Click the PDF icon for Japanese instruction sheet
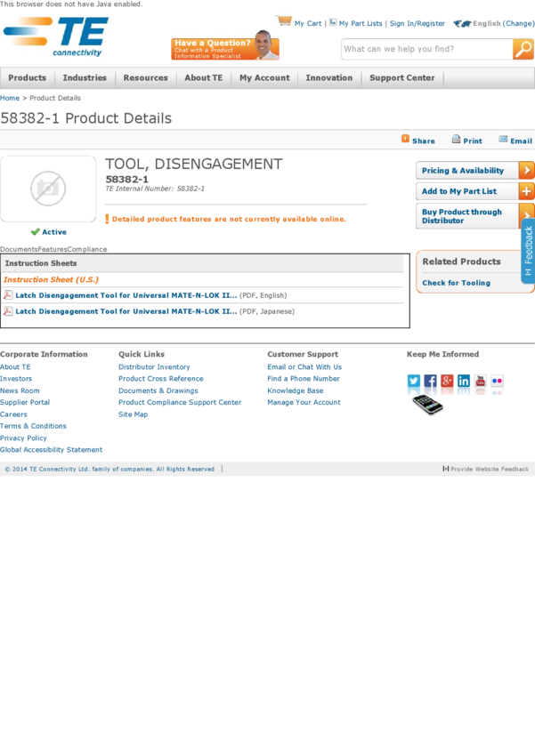 [x=8, y=310]
